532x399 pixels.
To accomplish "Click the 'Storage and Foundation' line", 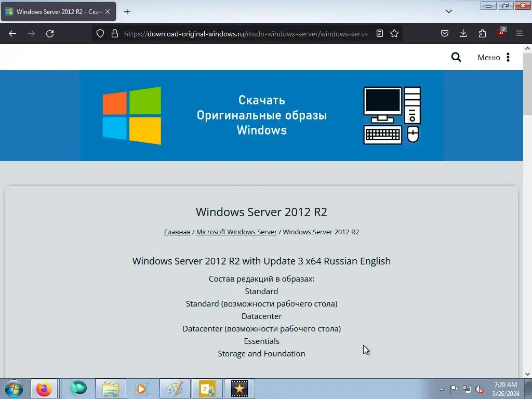I will (x=262, y=353).
